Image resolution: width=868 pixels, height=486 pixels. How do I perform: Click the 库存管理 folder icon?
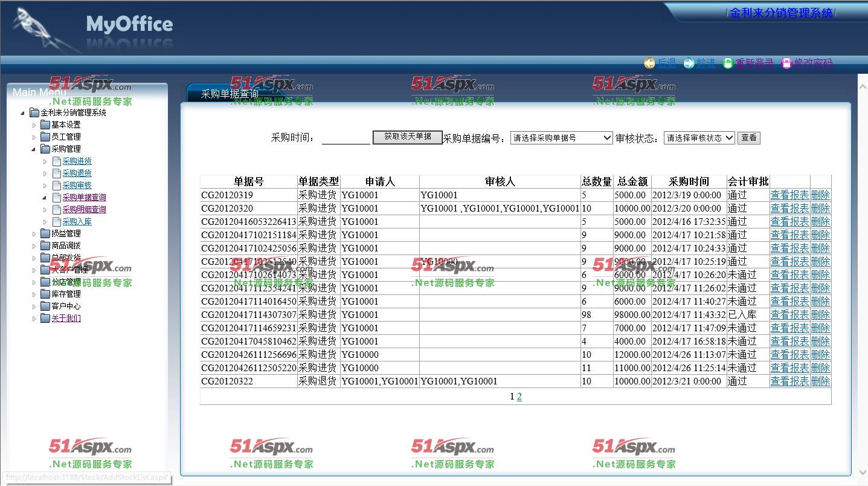45,294
